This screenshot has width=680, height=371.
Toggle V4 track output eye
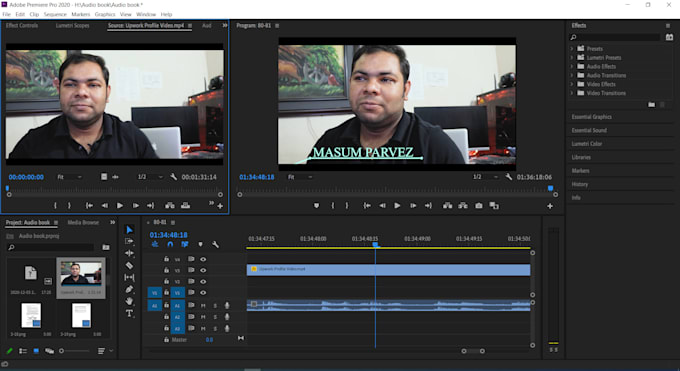[x=203, y=259]
